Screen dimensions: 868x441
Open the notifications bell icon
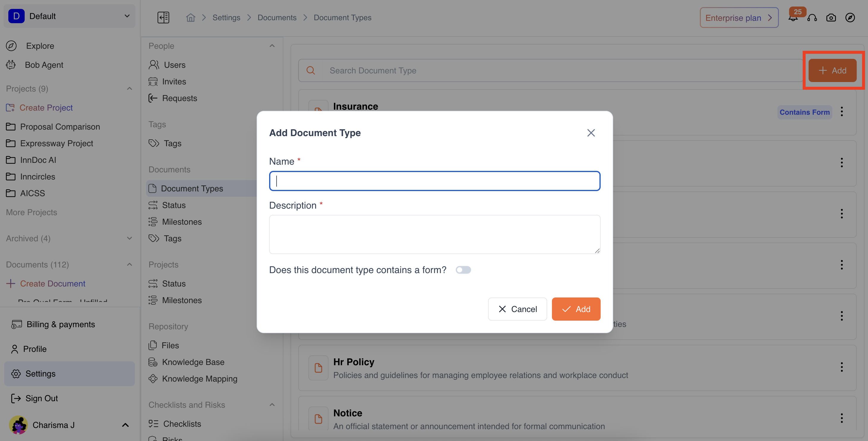click(x=793, y=18)
